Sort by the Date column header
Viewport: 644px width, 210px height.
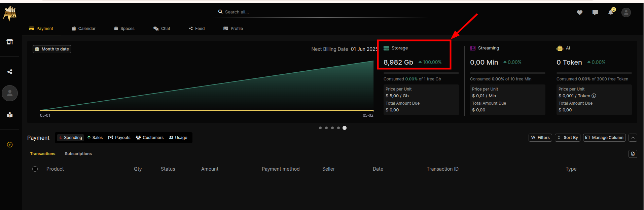pos(378,169)
